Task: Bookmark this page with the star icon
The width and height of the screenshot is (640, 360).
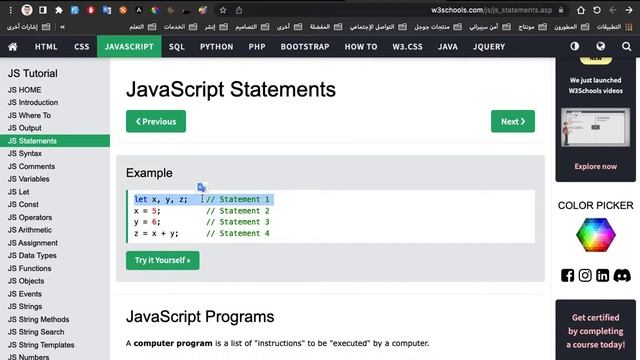Action: (x=223, y=10)
